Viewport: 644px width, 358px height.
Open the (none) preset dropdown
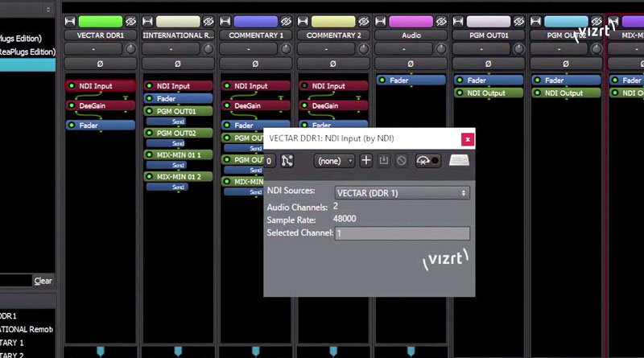334,161
